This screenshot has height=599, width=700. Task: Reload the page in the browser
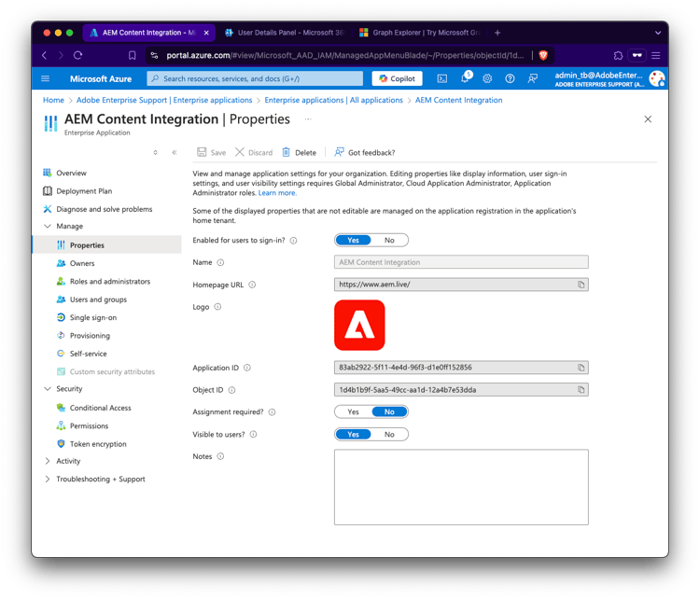[x=78, y=55]
